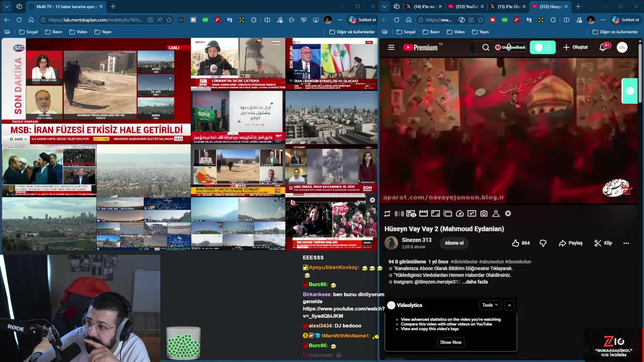Toggle the teal switch in the YouTube header
The height and width of the screenshot is (362, 644).
tap(542, 47)
